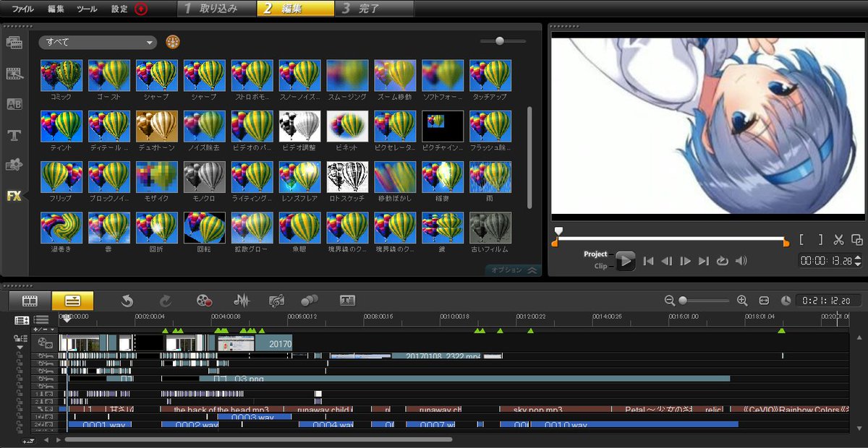Open Auto Music
This screenshot has width=868, height=448.
(276, 301)
